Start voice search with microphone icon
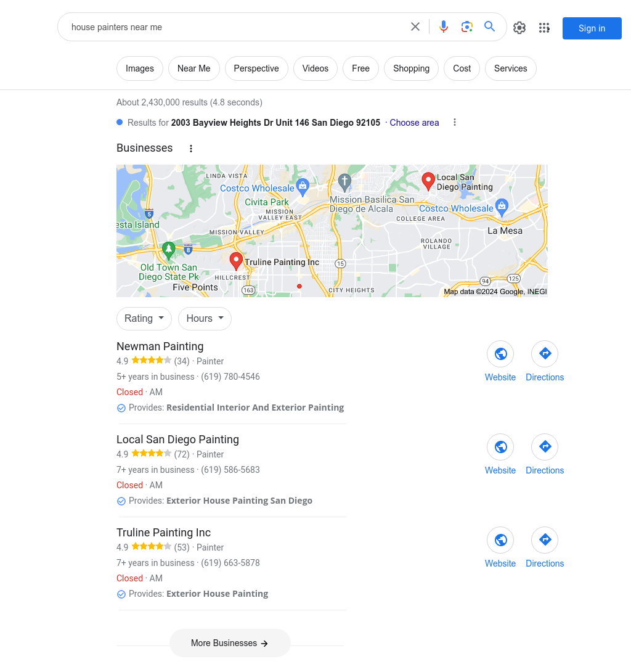631x672 pixels. point(444,27)
